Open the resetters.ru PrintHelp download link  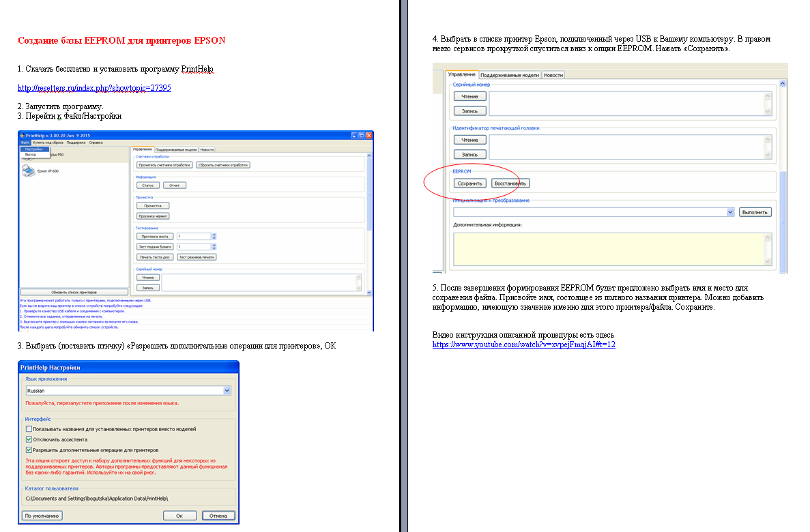[94, 88]
